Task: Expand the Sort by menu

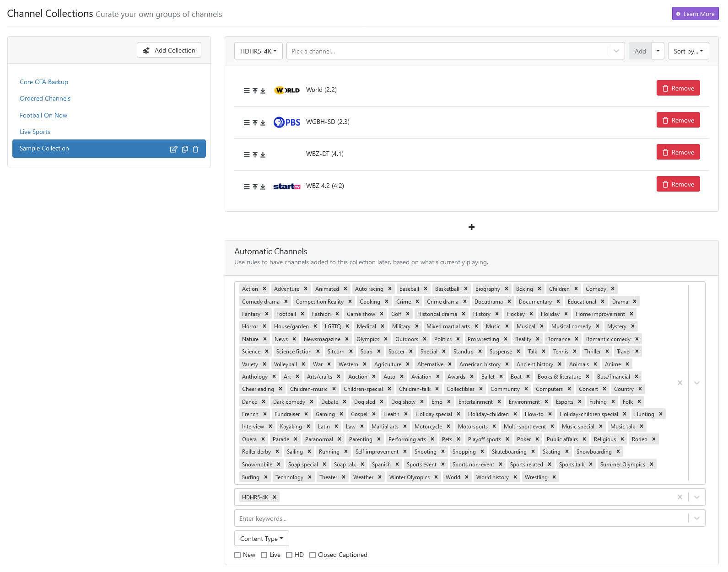Action: pos(688,51)
